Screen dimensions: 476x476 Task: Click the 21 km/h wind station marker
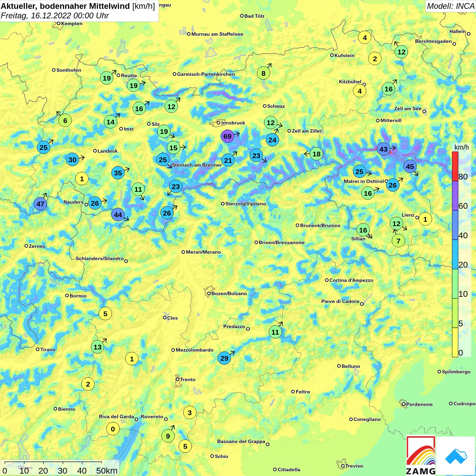(228, 160)
